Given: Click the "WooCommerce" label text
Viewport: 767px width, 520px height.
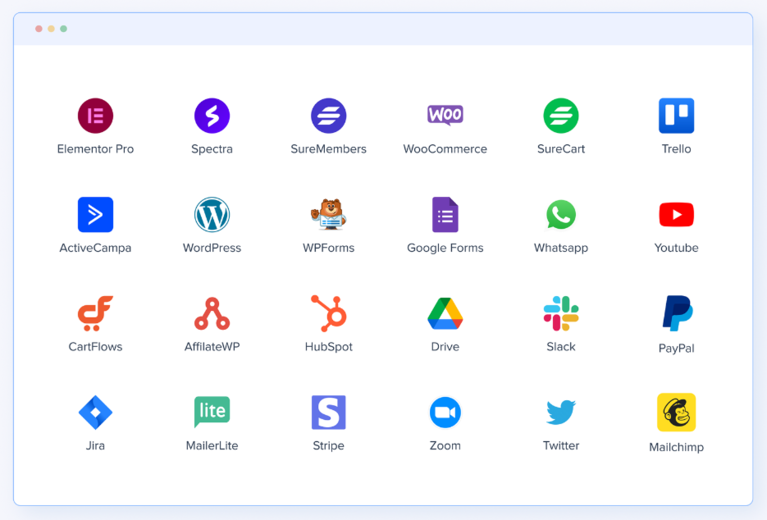Looking at the screenshot, I should click(x=445, y=149).
